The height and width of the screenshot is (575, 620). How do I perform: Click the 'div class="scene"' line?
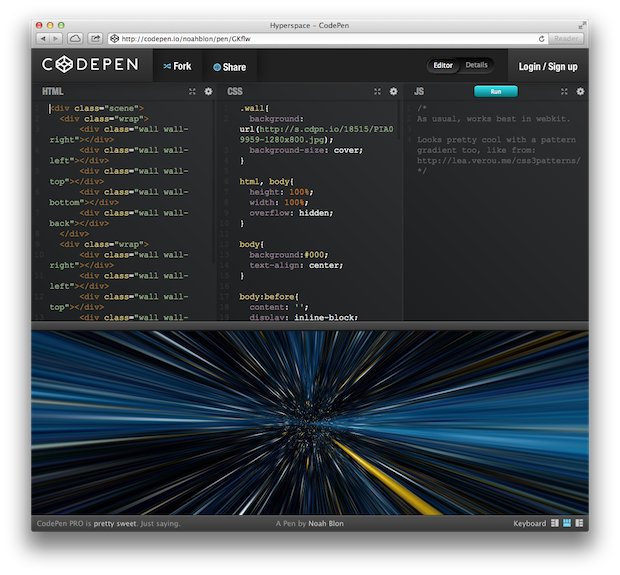pos(97,108)
